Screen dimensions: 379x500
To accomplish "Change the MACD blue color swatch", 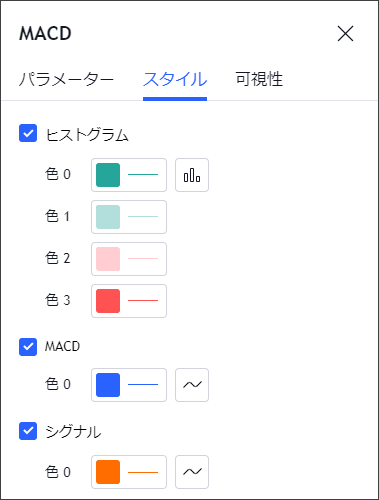I will click(x=108, y=385).
